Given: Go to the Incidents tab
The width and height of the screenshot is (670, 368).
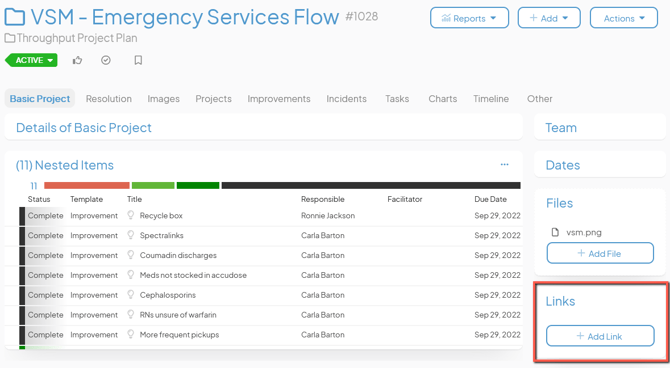Looking at the screenshot, I should 346,99.
